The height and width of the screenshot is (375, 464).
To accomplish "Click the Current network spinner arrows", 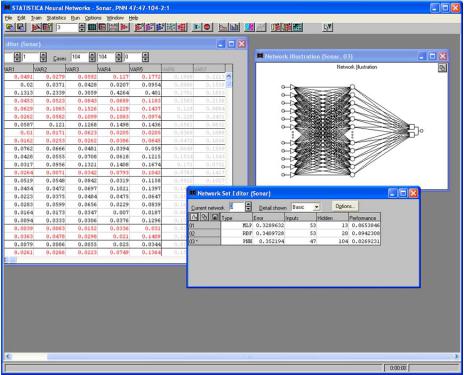I will pyautogui.click(x=248, y=207).
